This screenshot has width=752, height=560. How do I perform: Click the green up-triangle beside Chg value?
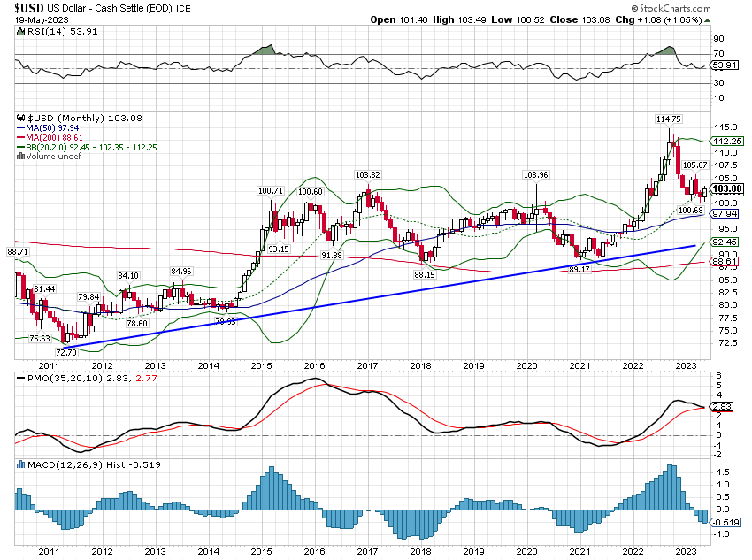tap(708, 20)
